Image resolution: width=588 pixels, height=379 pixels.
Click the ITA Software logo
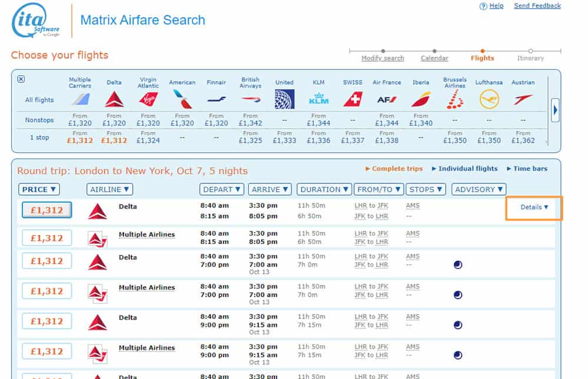pyautogui.click(x=36, y=20)
